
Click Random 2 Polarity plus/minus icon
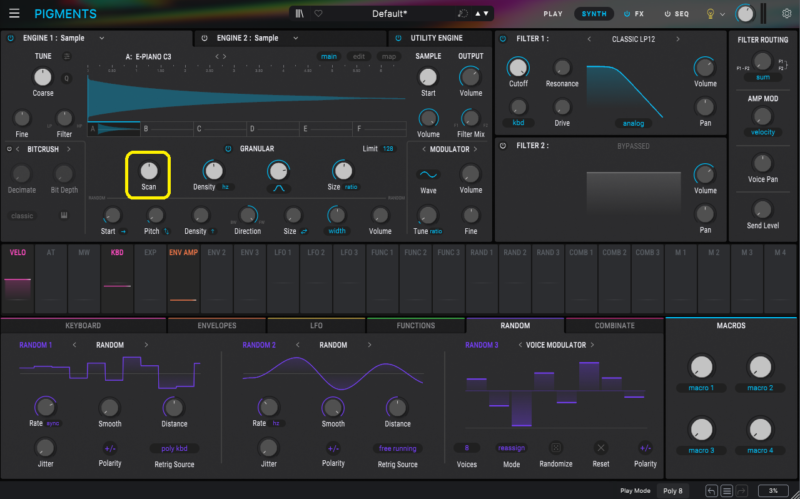pos(333,448)
